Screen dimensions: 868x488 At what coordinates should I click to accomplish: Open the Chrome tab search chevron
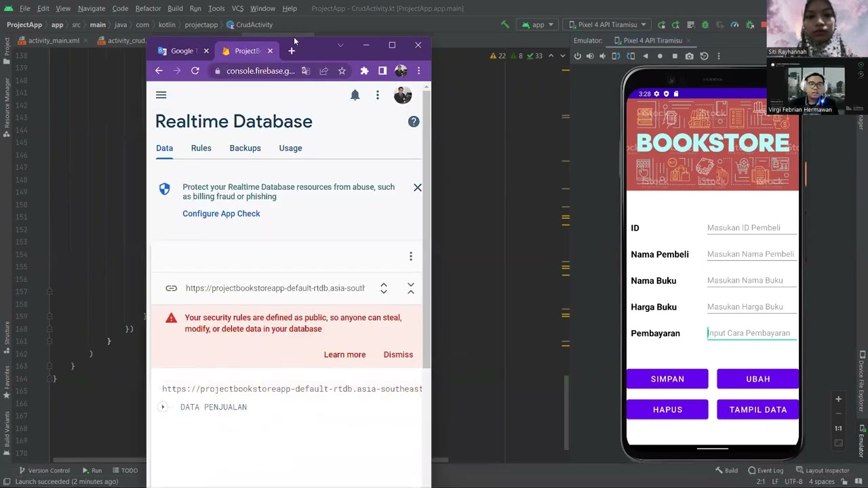[340, 45]
